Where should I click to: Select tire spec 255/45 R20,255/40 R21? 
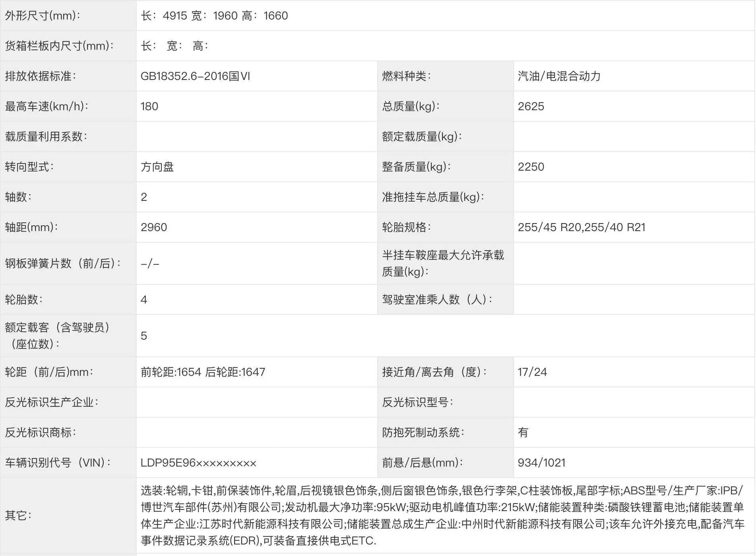coord(582,227)
